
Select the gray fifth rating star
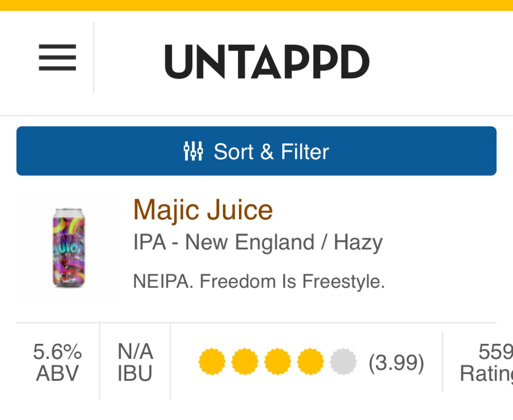point(344,361)
